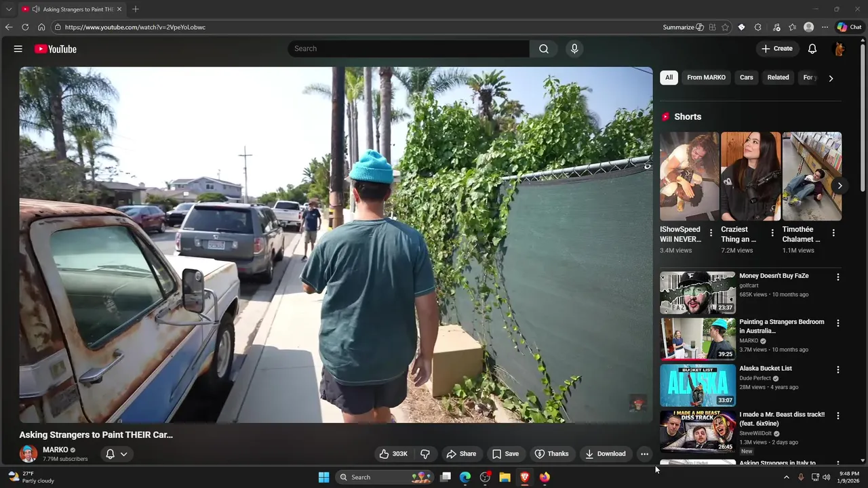Open browser profile icon
Screen dimensions: 868x488
(808, 27)
